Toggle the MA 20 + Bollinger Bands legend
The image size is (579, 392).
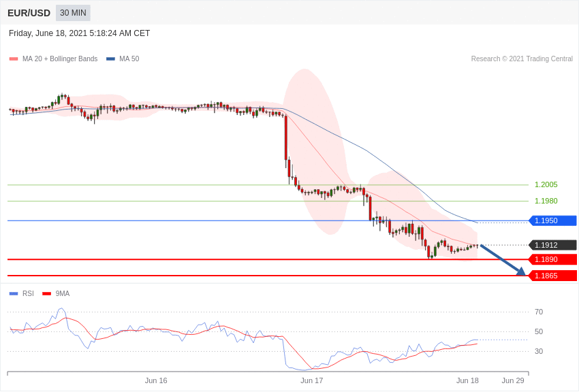54,59
